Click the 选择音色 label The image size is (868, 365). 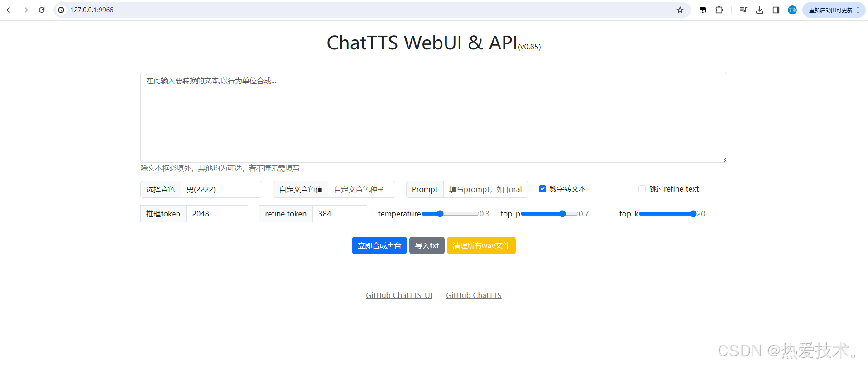(161, 189)
